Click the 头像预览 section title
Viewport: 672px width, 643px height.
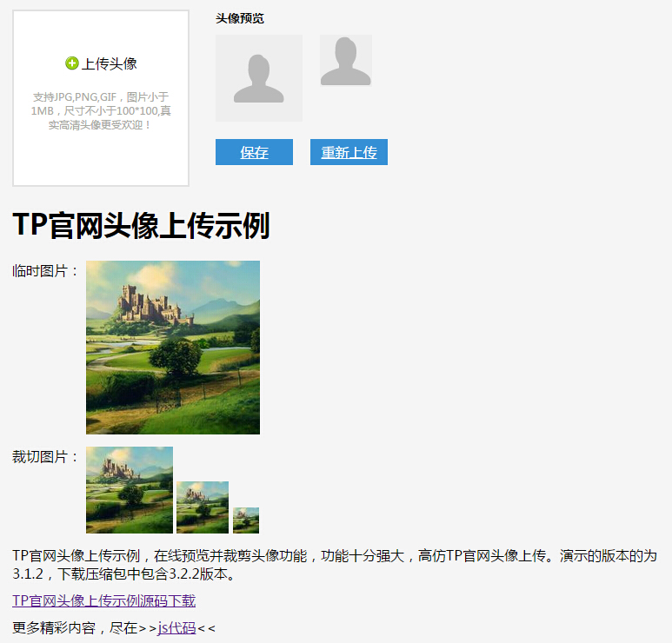[240, 18]
